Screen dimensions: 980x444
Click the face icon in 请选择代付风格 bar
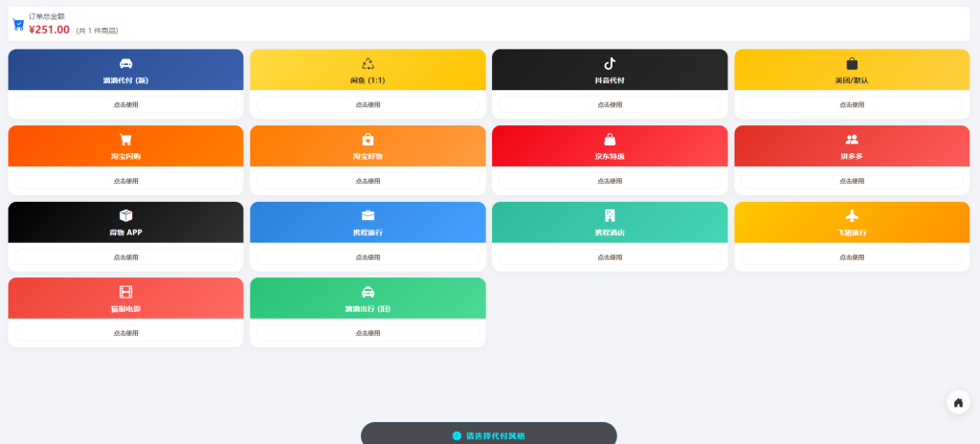pyautogui.click(x=457, y=436)
